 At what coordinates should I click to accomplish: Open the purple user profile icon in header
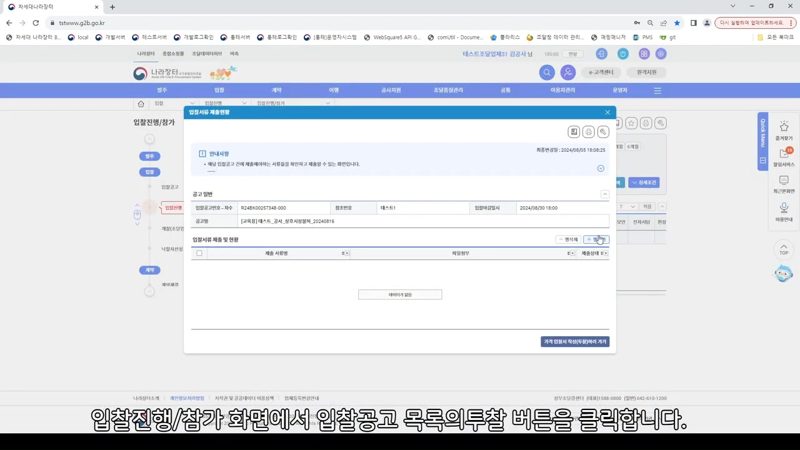(568, 72)
